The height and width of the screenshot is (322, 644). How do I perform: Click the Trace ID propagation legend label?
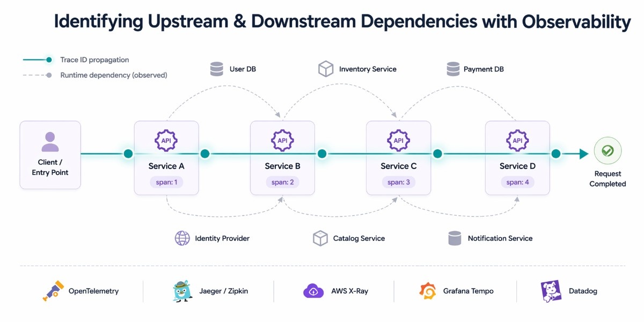point(94,60)
